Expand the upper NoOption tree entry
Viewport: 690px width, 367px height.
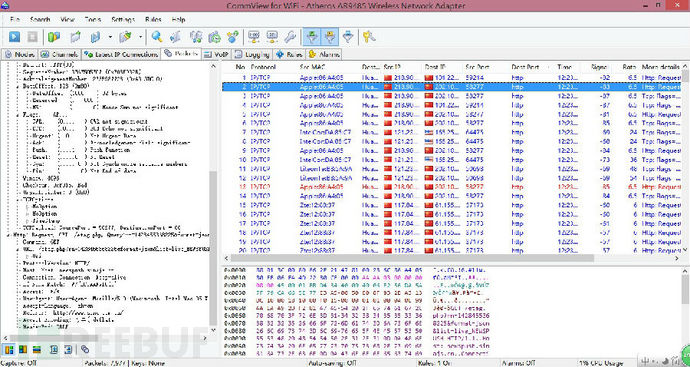[27, 206]
